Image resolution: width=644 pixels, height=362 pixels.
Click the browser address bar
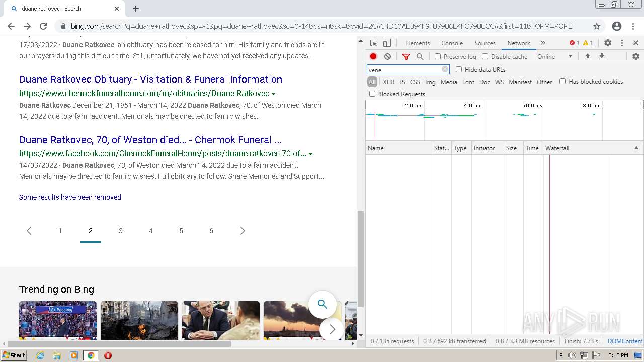point(322,26)
